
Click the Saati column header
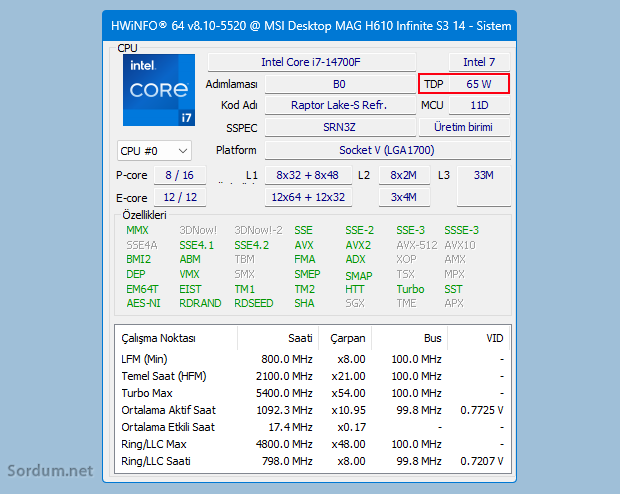click(278, 338)
